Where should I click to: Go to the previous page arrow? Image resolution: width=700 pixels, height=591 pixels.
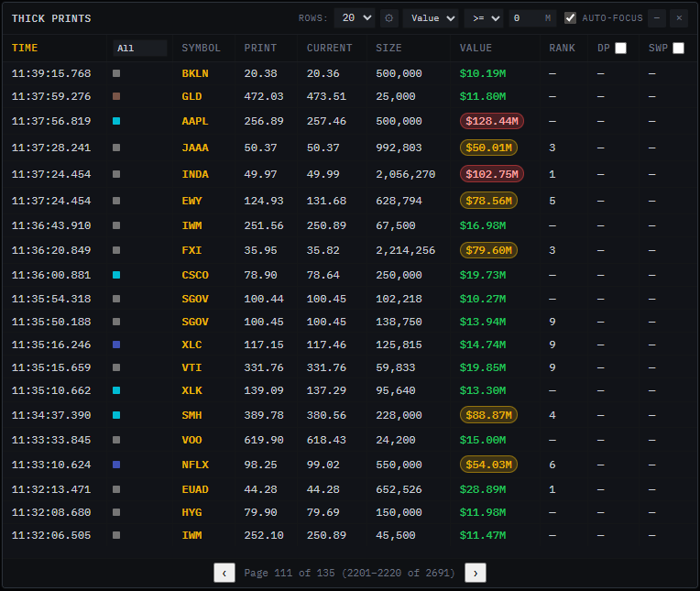[x=224, y=573]
